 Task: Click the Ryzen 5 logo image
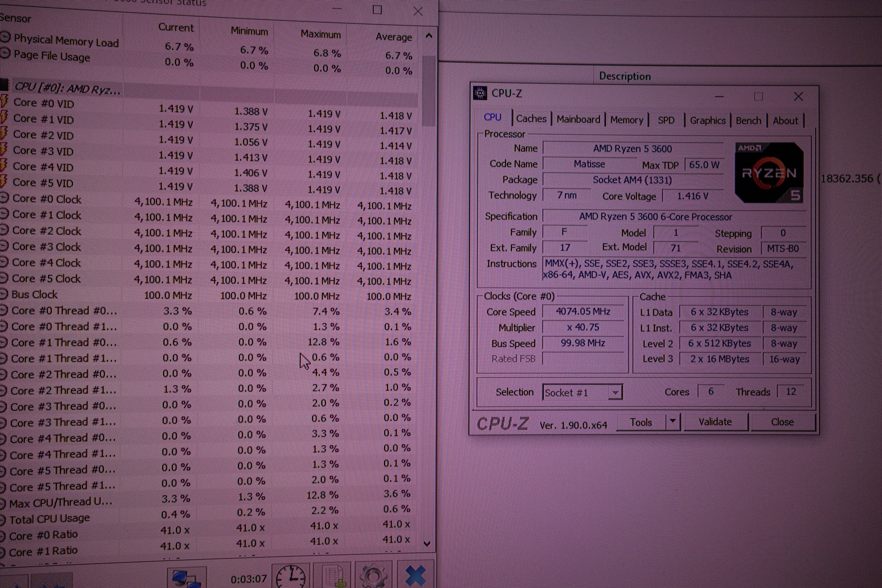coord(769,173)
